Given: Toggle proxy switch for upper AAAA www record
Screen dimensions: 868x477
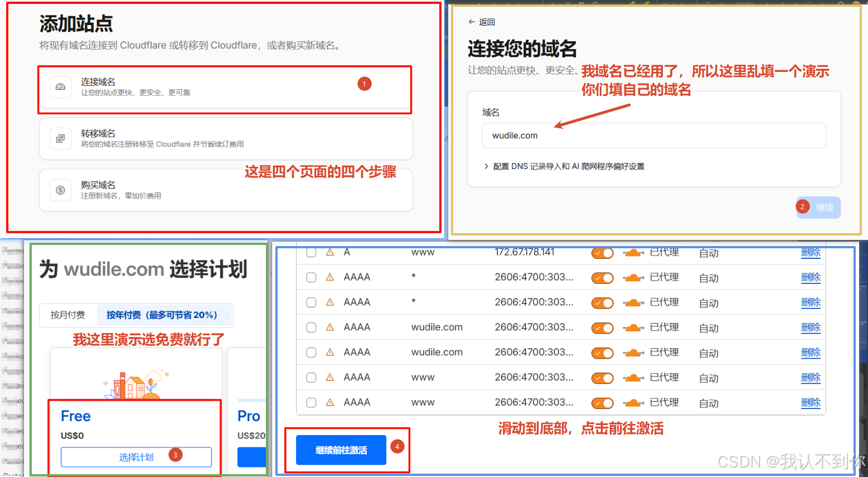Looking at the screenshot, I should coord(603,378).
